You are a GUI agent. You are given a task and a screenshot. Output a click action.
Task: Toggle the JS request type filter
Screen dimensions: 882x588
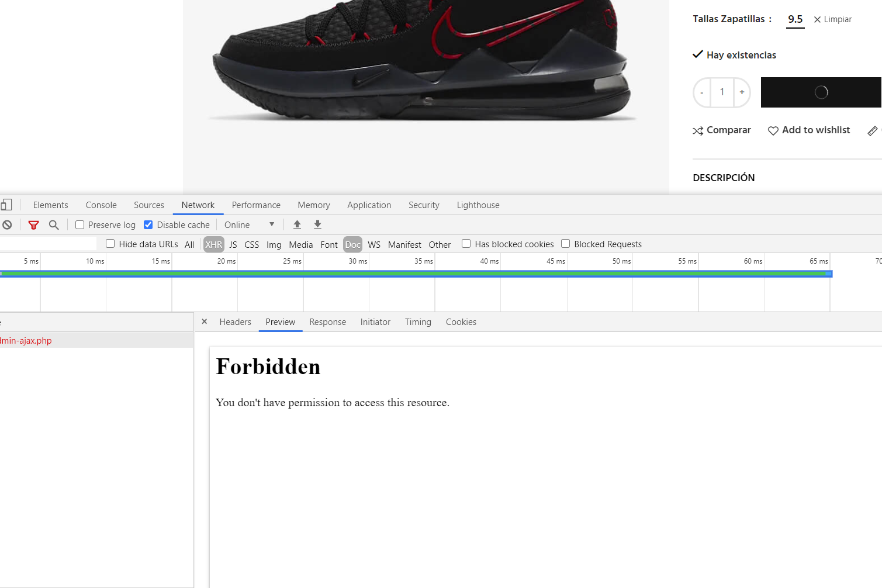233,244
